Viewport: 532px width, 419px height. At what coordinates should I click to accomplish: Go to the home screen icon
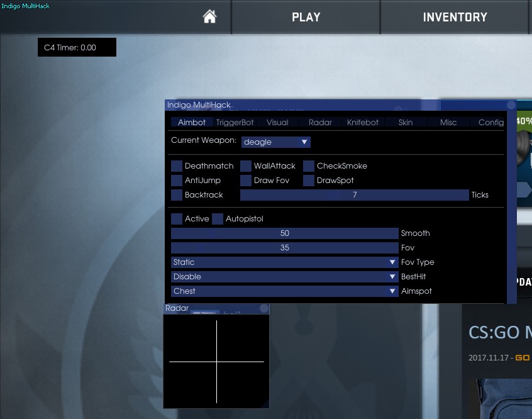pyautogui.click(x=209, y=16)
